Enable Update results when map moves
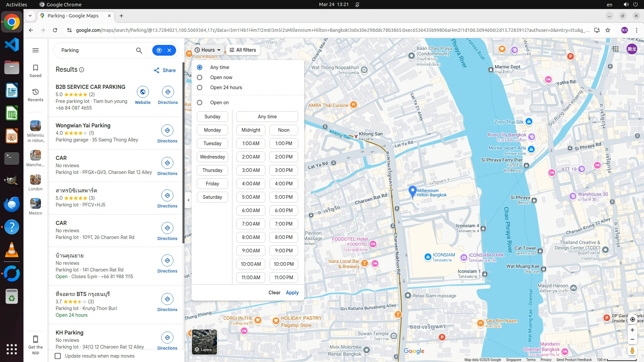 [x=58, y=356]
